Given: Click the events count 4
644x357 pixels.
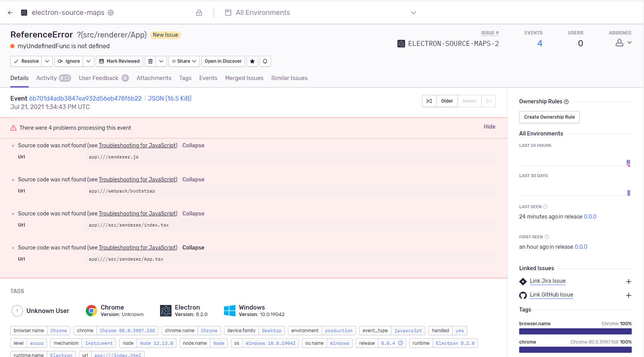Looking at the screenshot, I should [x=540, y=43].
